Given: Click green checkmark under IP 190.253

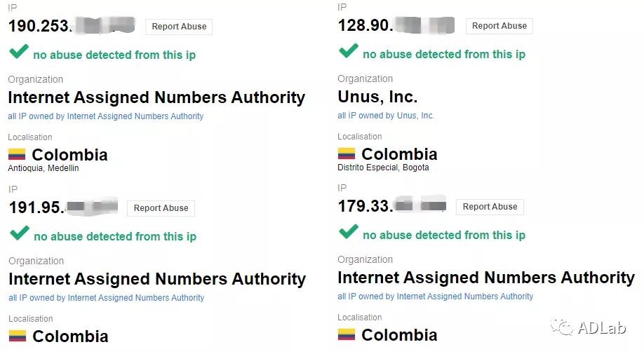Looking at the screenshot, I should click(20, 51).
